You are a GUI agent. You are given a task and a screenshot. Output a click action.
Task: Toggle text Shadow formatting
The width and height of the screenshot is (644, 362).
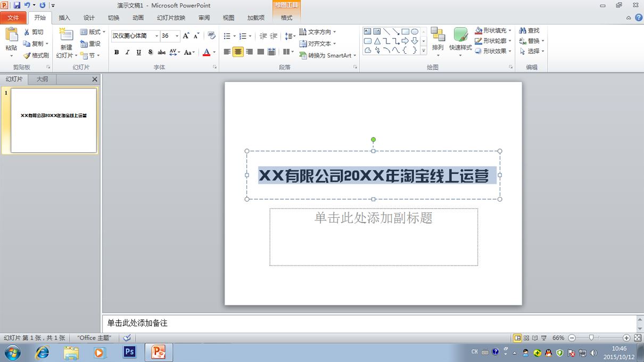point(150,52)
